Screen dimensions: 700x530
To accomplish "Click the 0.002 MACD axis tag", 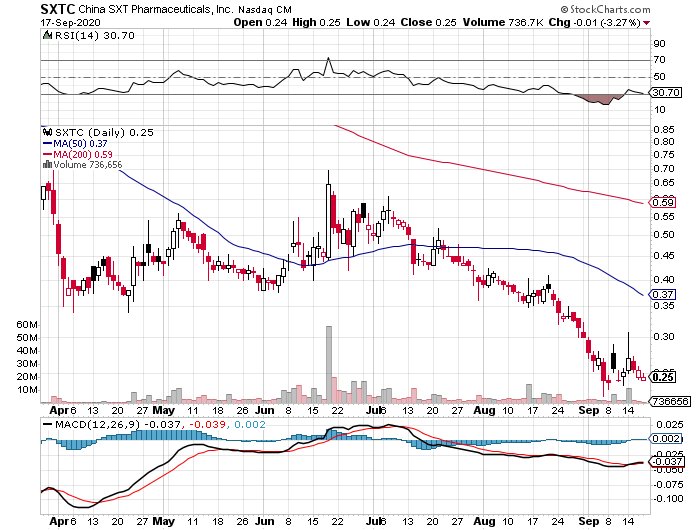I will pos(666,438).
